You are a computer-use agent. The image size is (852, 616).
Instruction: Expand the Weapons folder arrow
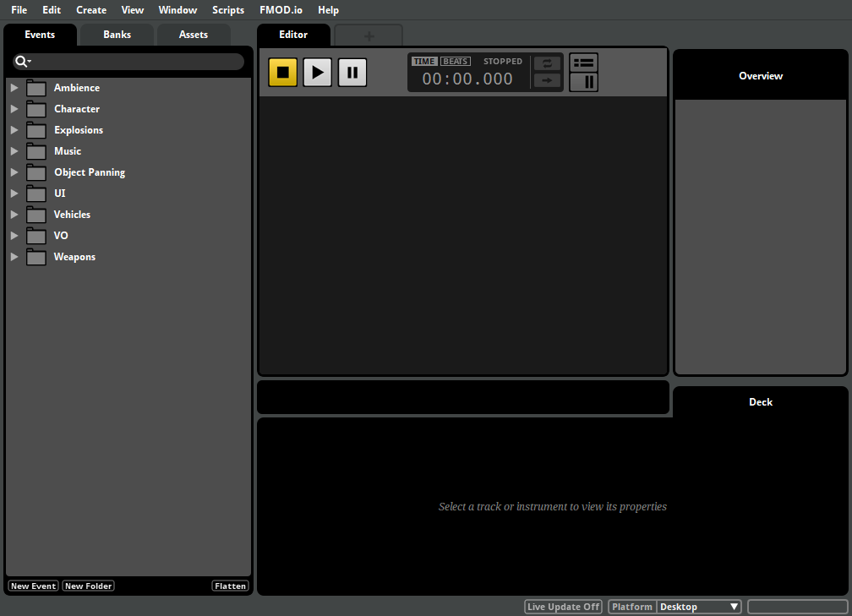point(14,256)
